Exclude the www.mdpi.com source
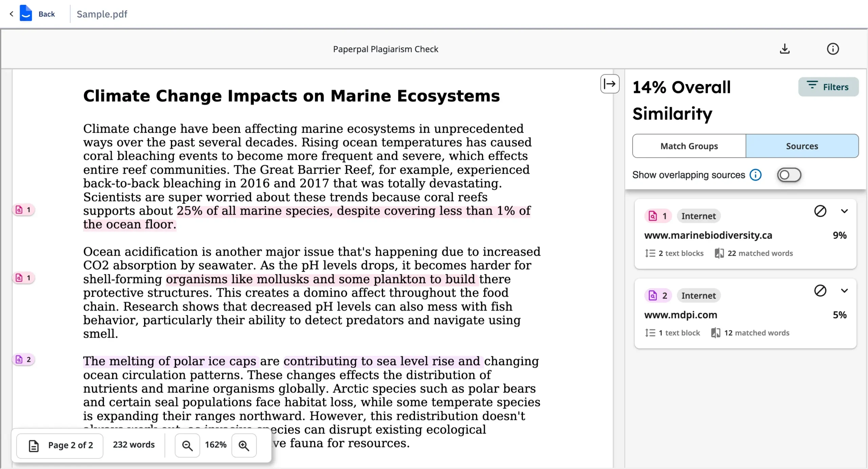The width and height of the screenshot is (868, 469). 820,291
